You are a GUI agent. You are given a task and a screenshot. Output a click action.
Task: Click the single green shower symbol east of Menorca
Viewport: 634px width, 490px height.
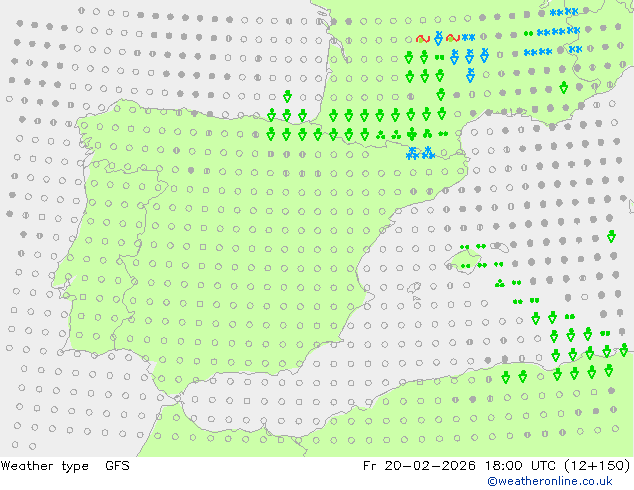click(611, 236)
